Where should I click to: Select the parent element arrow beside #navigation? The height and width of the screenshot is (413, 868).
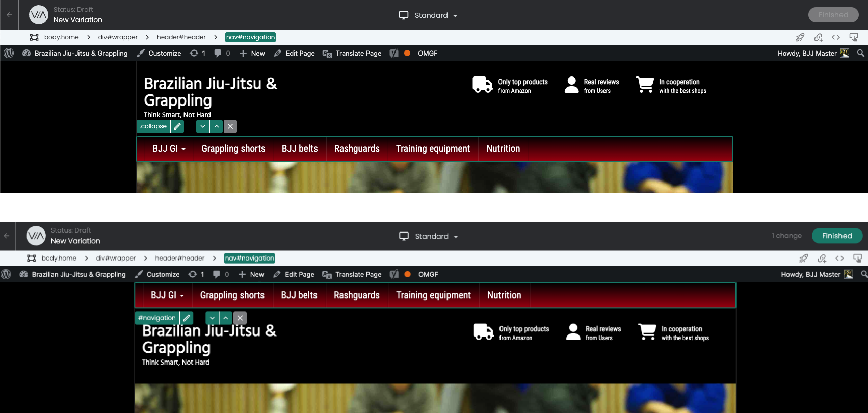click(x=225, y=318)
